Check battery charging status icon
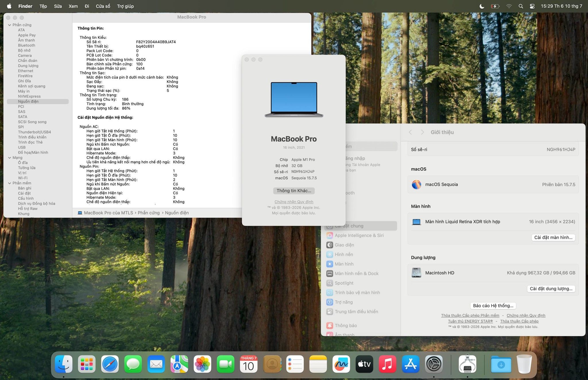The image size is (588, 380). pyautogui.click(x=495, y=6)
